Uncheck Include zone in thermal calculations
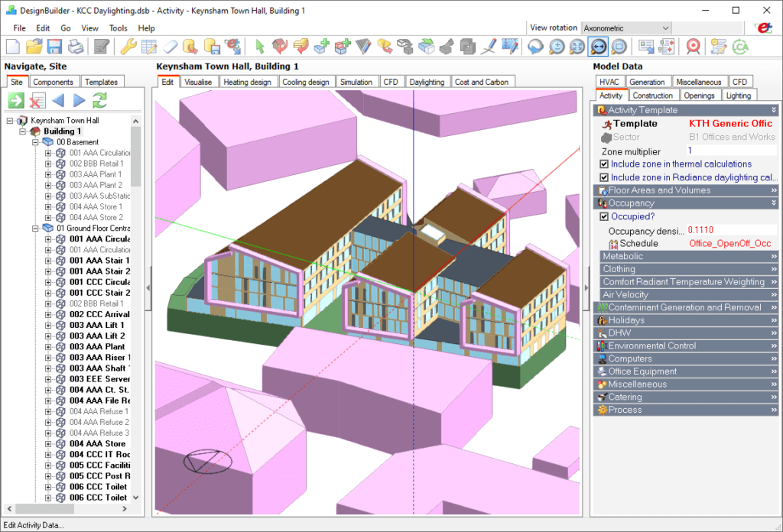The width and height of the screenshot is (783, 532). click(x=603, y=164)
